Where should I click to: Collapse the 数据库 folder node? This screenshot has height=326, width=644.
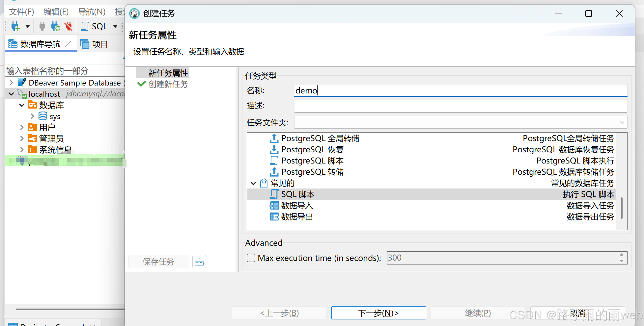(22, 105)
